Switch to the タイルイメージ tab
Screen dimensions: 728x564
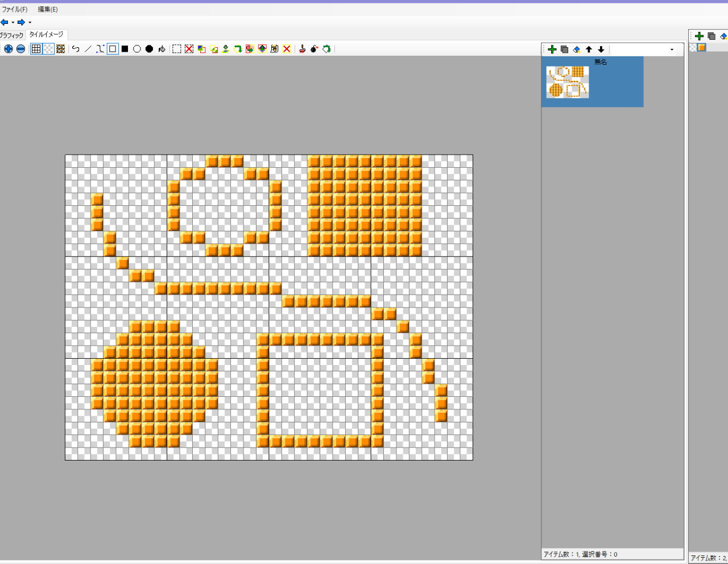coord(47,35)
